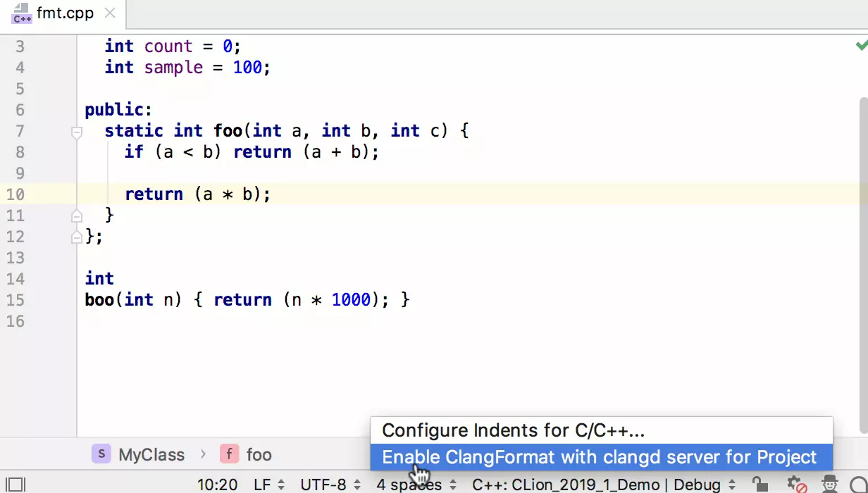The height and width of the screenshot is (493, 868).
Task: Collapse the foo function fold marker at line 7
Action: click(77, 132)
